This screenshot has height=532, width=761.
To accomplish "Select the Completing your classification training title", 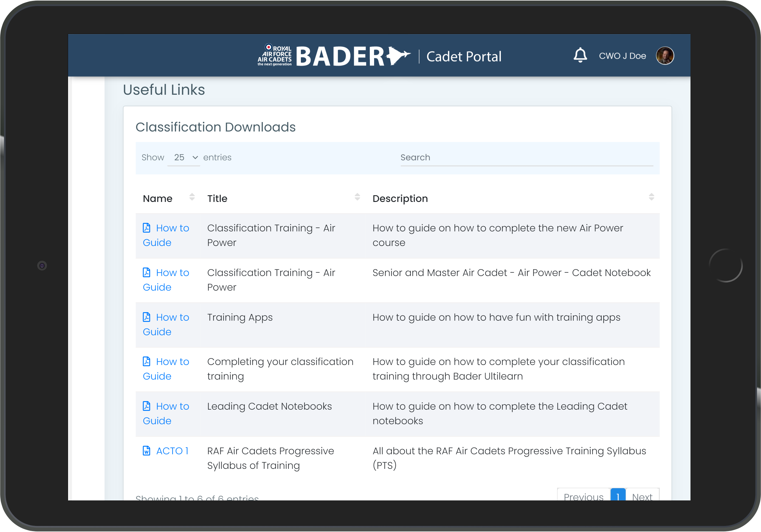I will pyautogui.click(x=280, y=369).
